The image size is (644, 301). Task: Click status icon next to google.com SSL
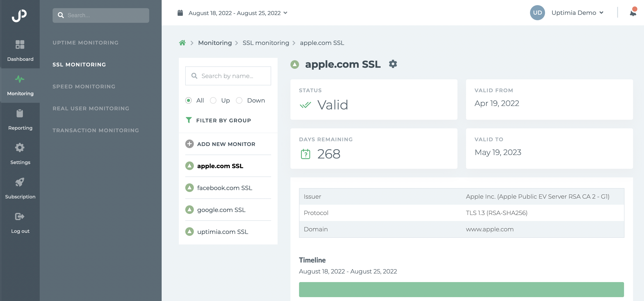(189, 210)
